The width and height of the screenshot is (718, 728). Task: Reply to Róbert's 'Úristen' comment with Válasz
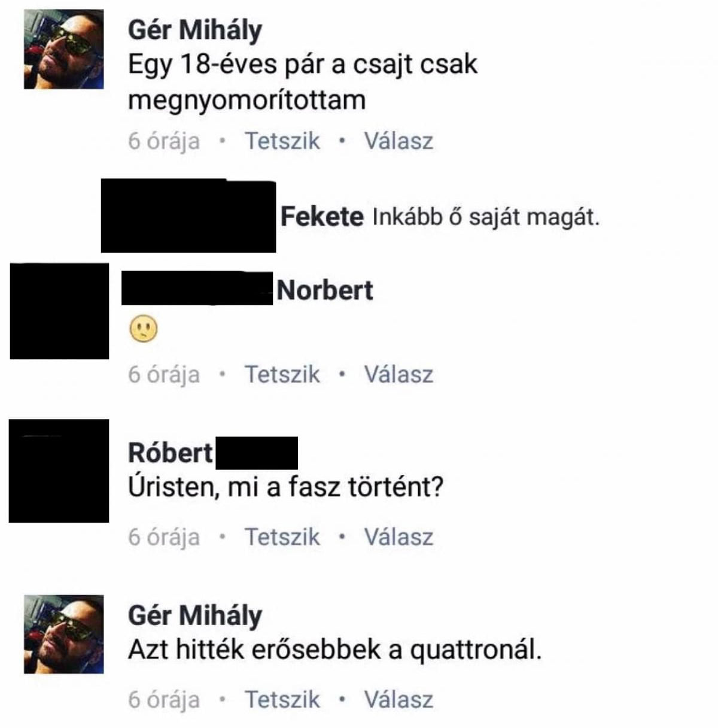(398, 537)
